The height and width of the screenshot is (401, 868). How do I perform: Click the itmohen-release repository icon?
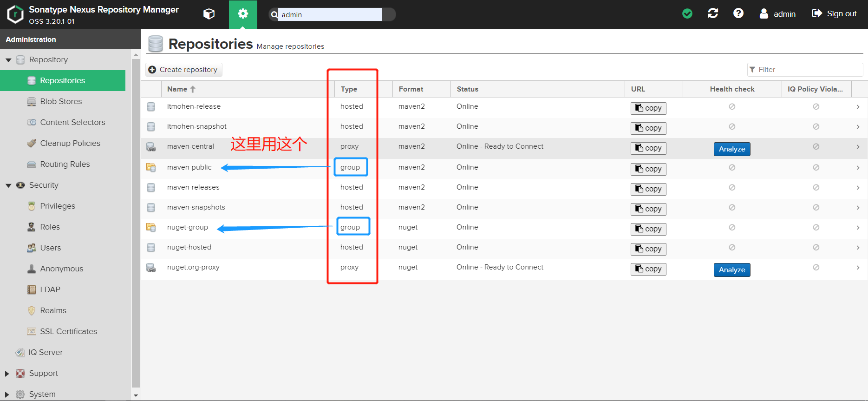point(151,107)
